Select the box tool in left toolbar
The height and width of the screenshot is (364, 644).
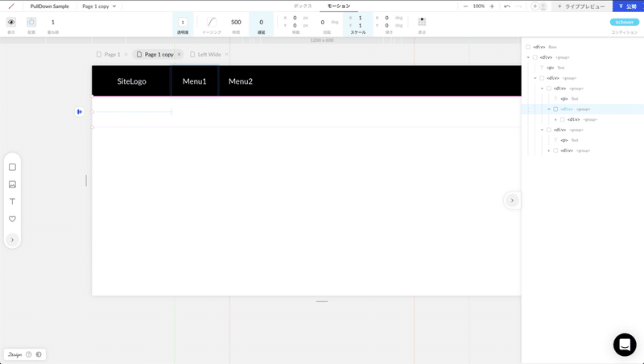12,168
